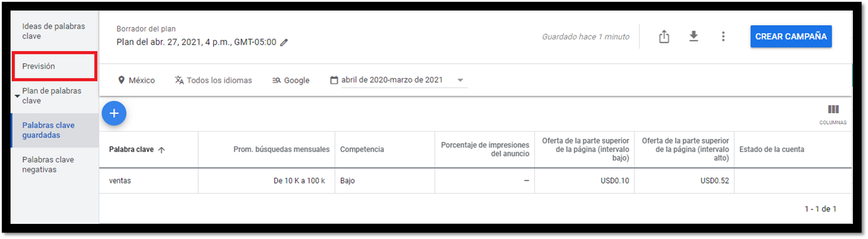Image resolution: width=868 pixels, height=239 pixels.
Task: Click the Competencia column header
Action: (362, 149)
